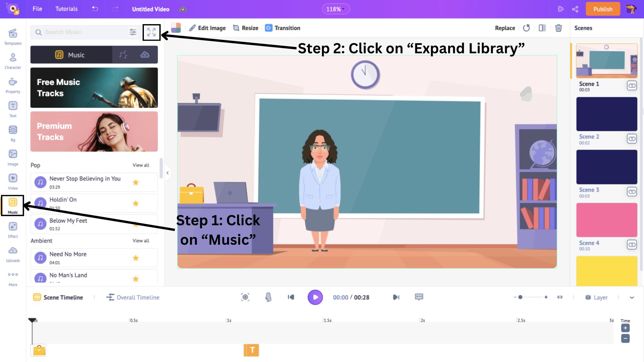Expand Ambient category with View all
This screenshot has height=362, width=644.
(x=141, y=240)
